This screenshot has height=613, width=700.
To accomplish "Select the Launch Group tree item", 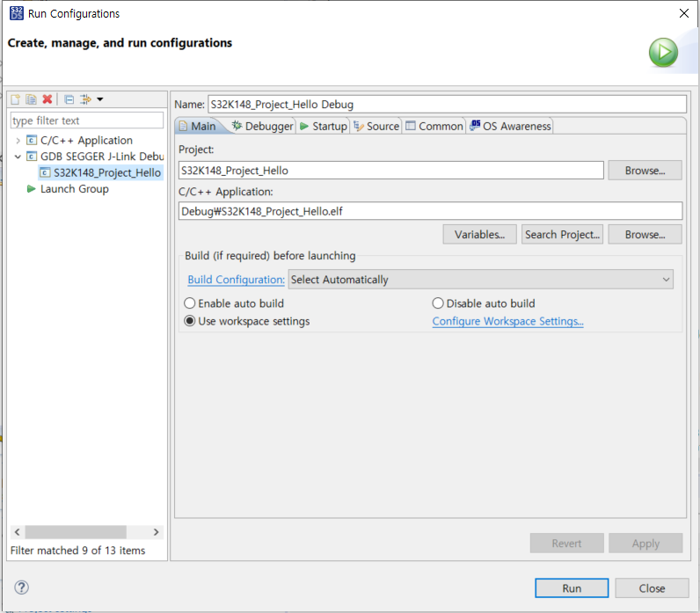I will 74,189.
